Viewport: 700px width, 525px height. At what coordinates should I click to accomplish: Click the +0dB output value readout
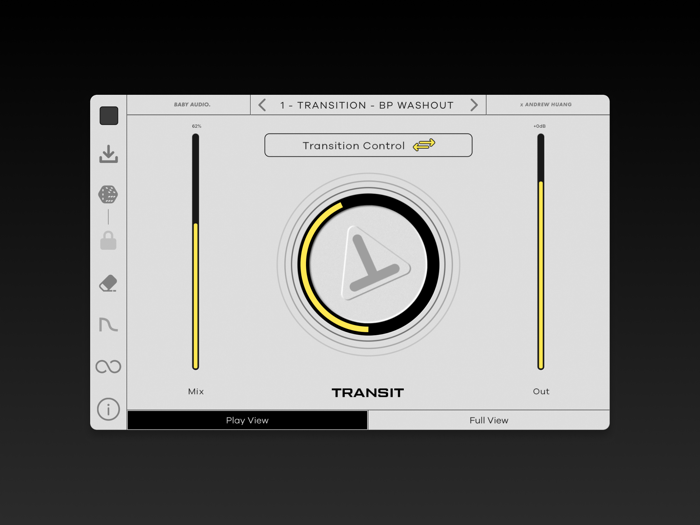540,126
